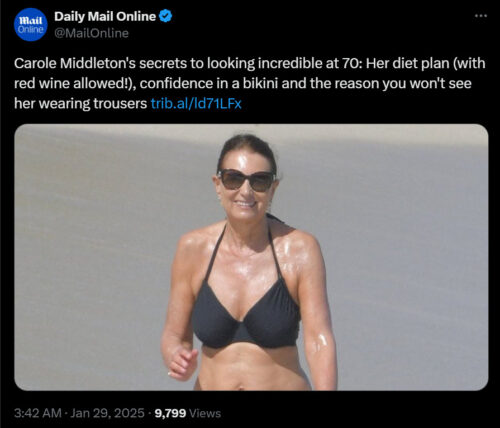The image size is (500, 428).
Task: Click the Jan 29, 2025 post date
Action: tap(108, 413)
